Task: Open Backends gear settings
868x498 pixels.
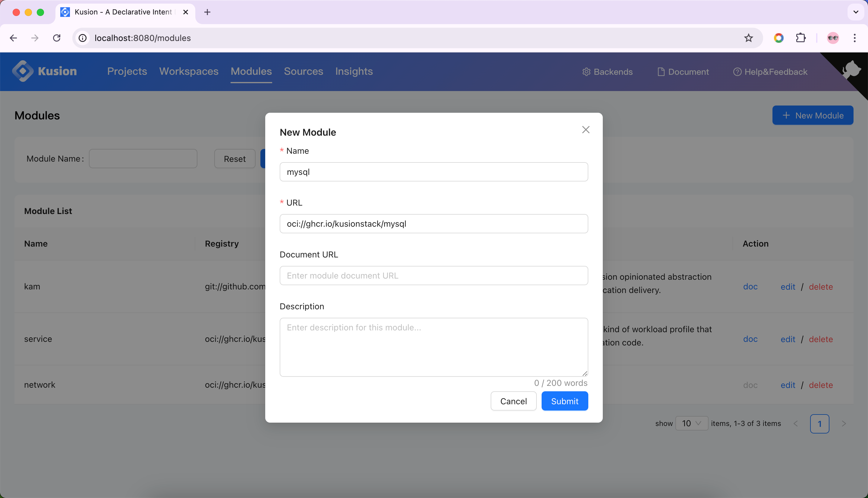Action: coord(586,72)
